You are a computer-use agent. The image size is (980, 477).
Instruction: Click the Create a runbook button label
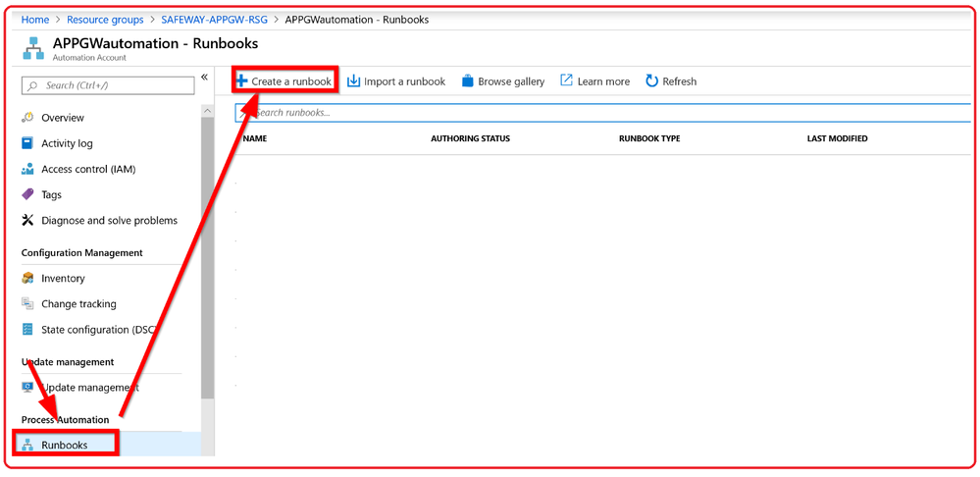tap(291, 81)
